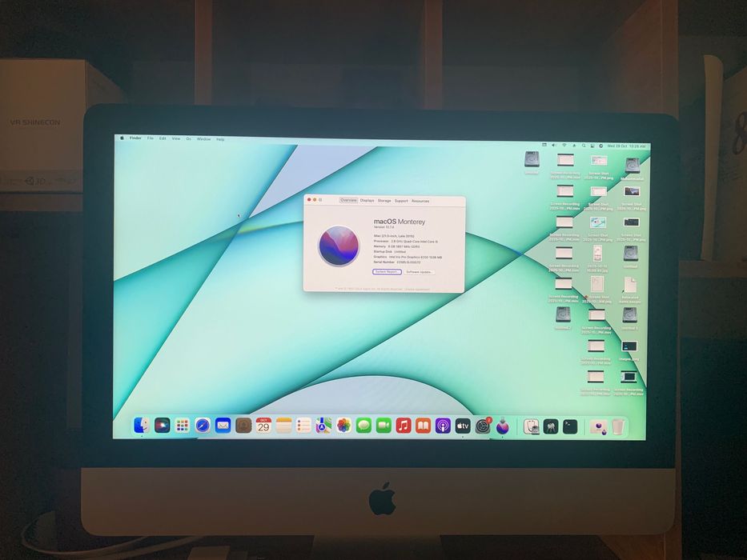Open Calendar showing 29 in Dock
The height and width of the screenshot is (560, 747).
click(x=263, y=426)
